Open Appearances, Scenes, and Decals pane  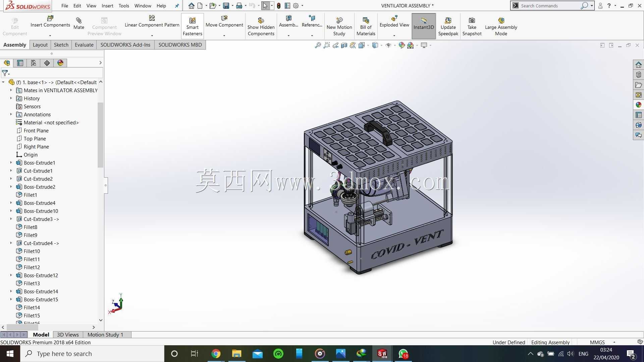(x=638, y=105)
